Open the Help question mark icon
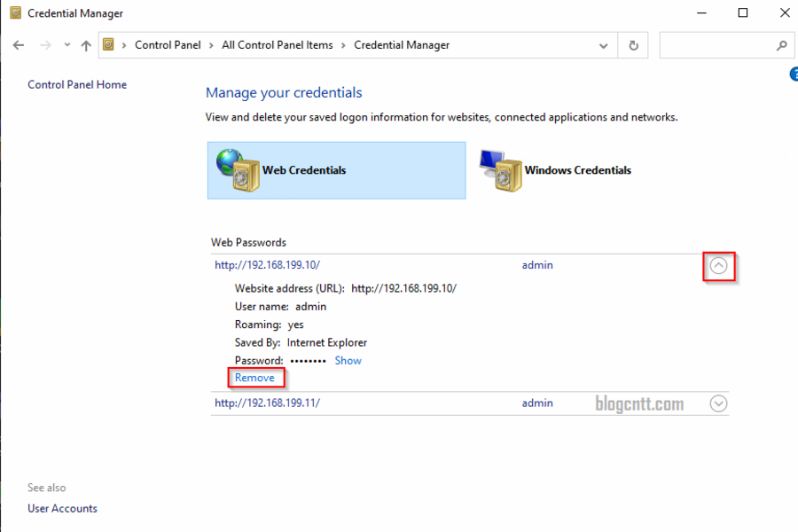This screenshot has height=532, width=798. tap(794, 75)
